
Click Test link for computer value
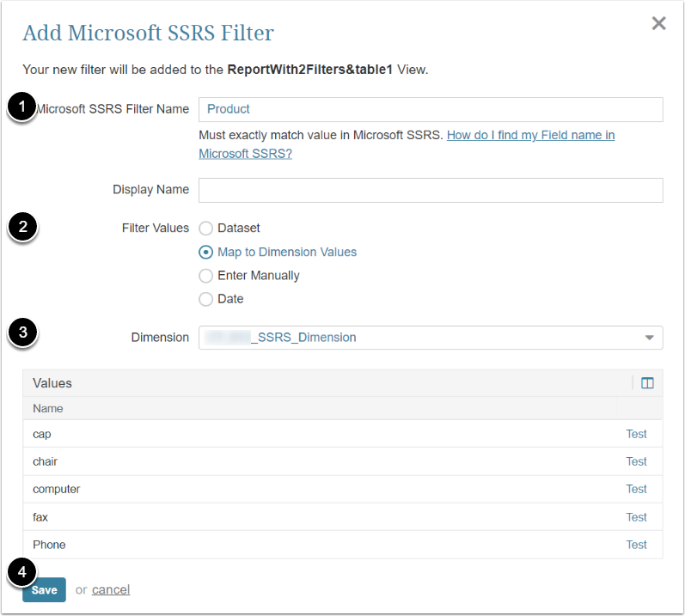(x=636, y=489)
